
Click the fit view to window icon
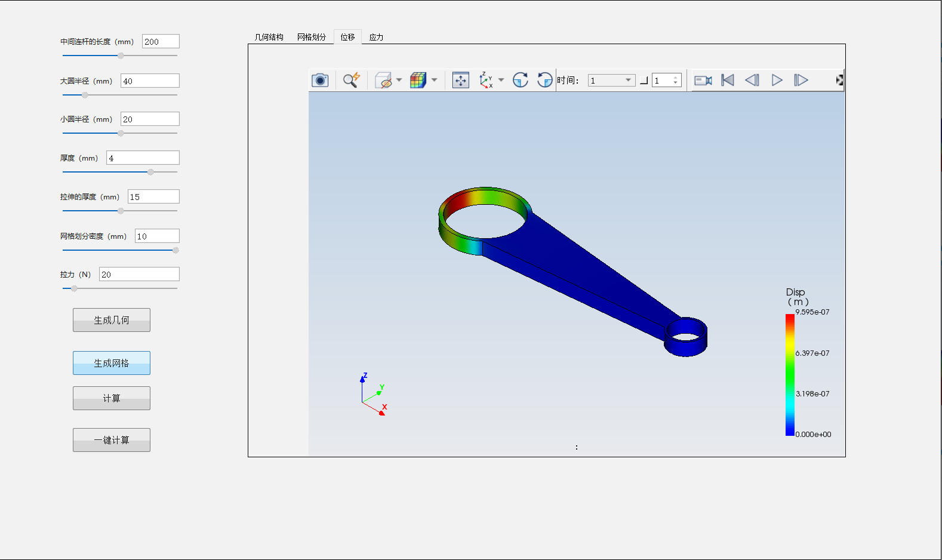coord(461,80)
